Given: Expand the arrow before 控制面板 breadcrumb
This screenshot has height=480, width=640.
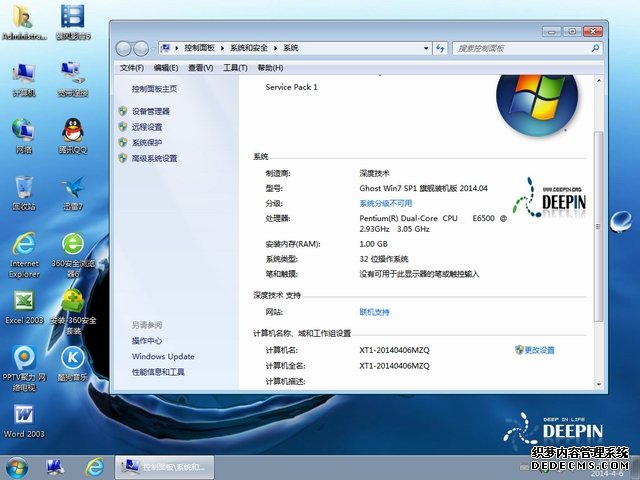Looking at the screenshot, I should (x=177, y=48).
